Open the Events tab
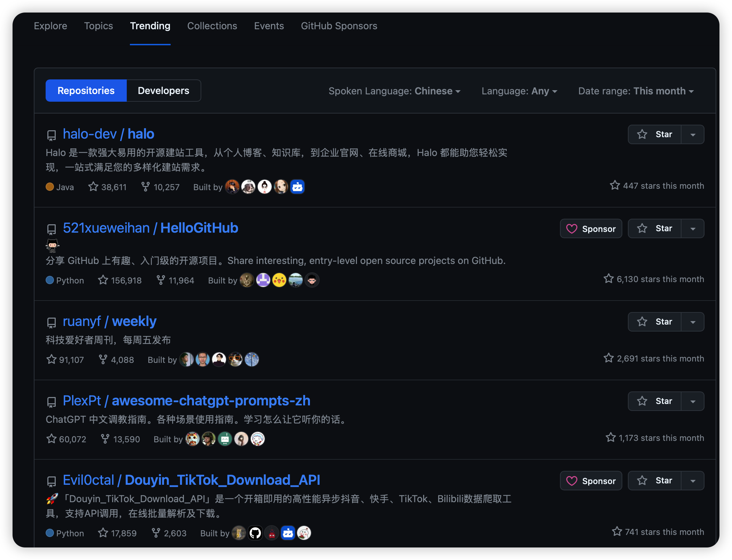 (x=269, y=26)
